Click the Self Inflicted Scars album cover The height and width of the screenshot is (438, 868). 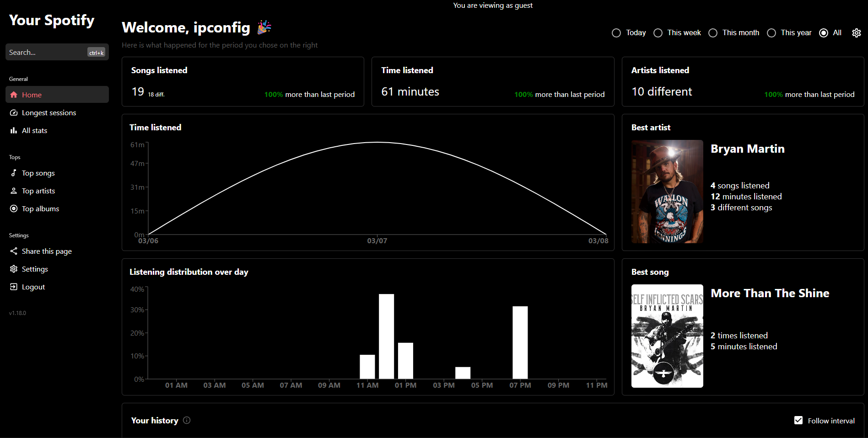coord(667,336)
